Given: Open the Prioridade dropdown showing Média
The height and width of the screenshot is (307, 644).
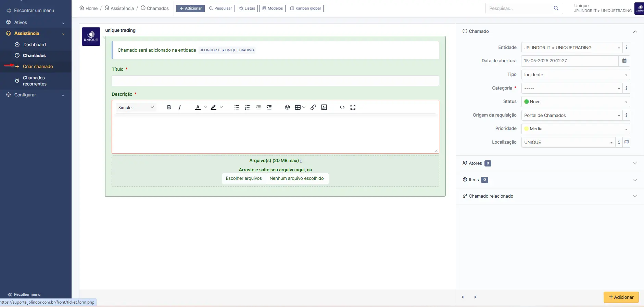Looking at the screenshot, I should coord(575,129).
